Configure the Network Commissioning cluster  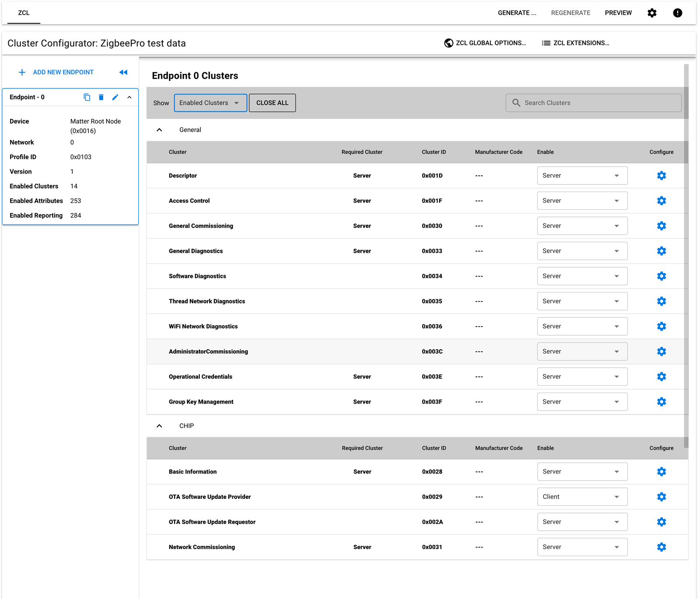661,547
